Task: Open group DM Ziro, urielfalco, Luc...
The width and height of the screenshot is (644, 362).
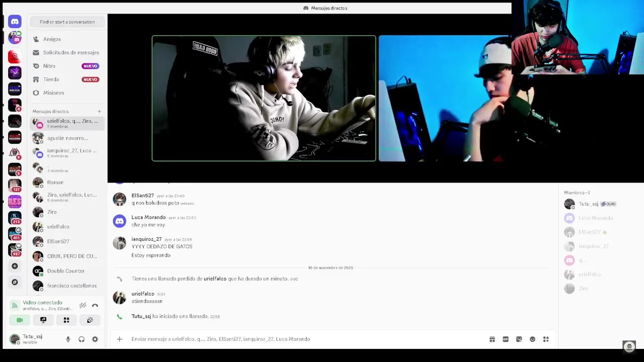Action: coord(67,197)
